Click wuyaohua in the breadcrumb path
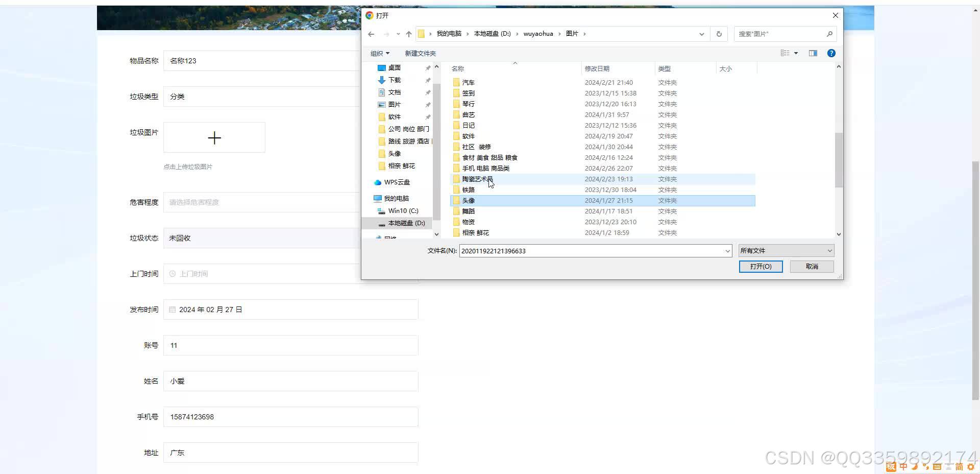The width and height of the screenshot is (980, 474). click(538, 34)
